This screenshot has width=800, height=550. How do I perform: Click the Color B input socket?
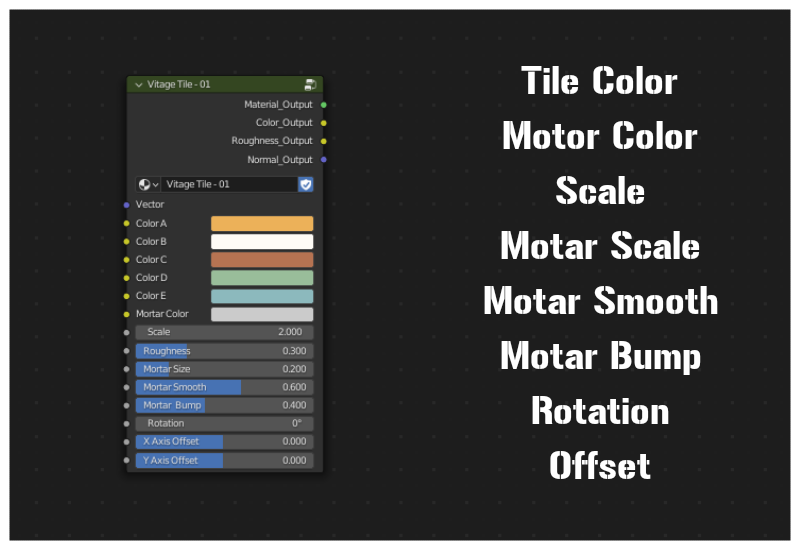127,241
